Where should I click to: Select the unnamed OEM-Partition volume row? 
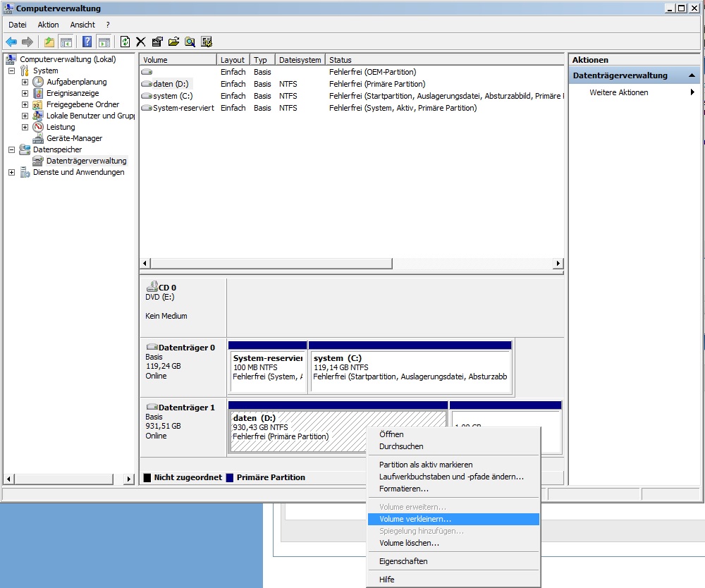coord(352,72)
